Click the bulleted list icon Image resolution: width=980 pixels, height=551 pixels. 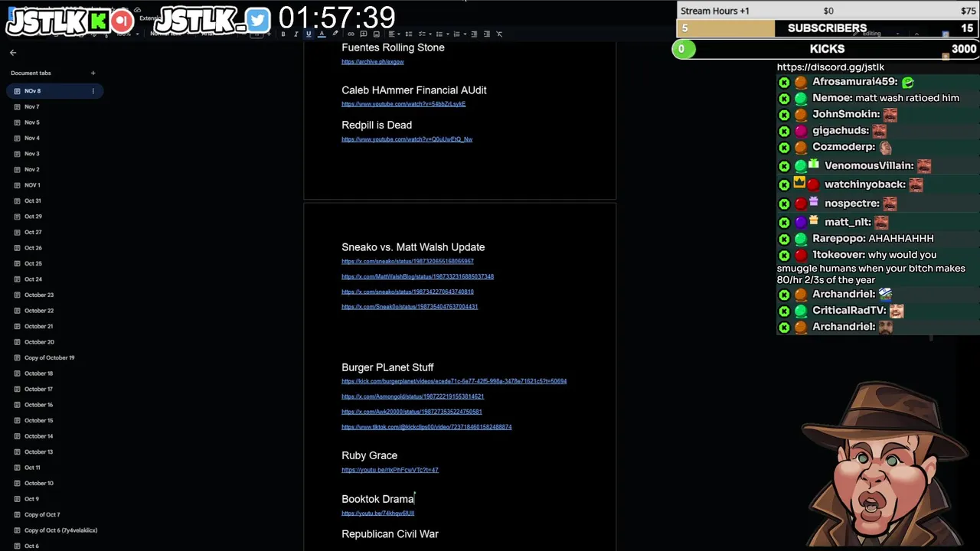tap(443, 34)
